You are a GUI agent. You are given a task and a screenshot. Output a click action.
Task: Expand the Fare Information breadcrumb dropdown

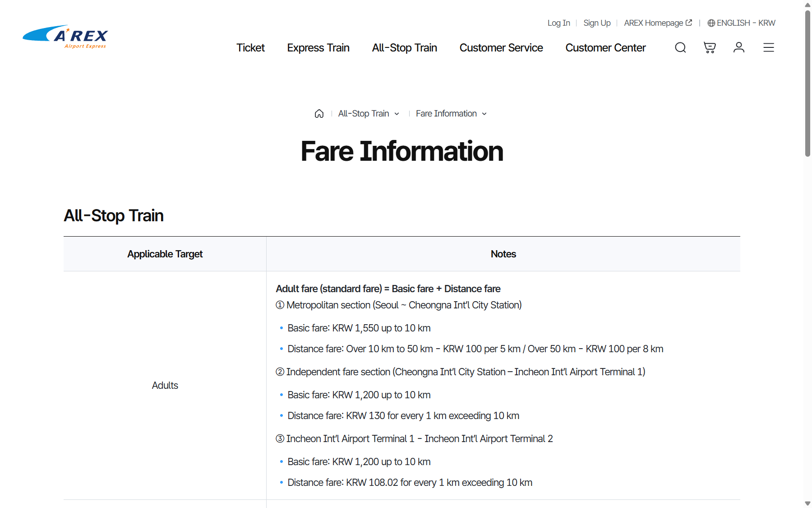[451, 114]
